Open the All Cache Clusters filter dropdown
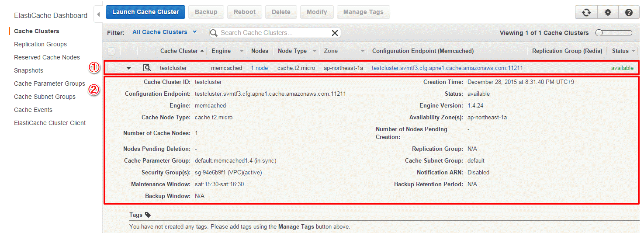The height and width of the screenshot is (233, 644). pyautogui.click(x=165, y=32)
